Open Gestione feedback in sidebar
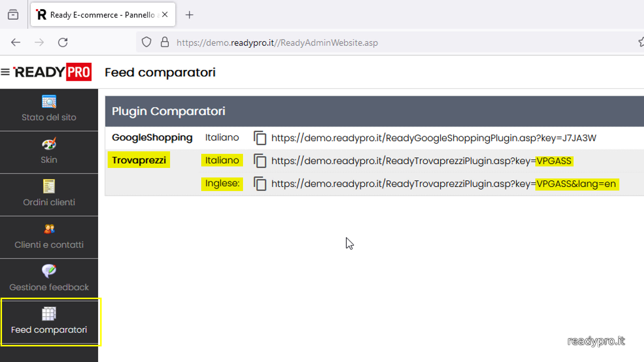Screen dimensions: 644x362 [x=49, y=280]
